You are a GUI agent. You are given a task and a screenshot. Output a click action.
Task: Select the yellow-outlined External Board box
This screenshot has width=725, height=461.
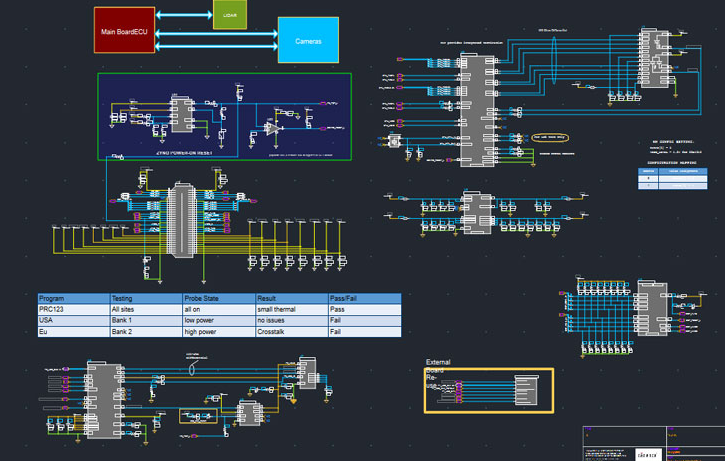pos(488,391)
